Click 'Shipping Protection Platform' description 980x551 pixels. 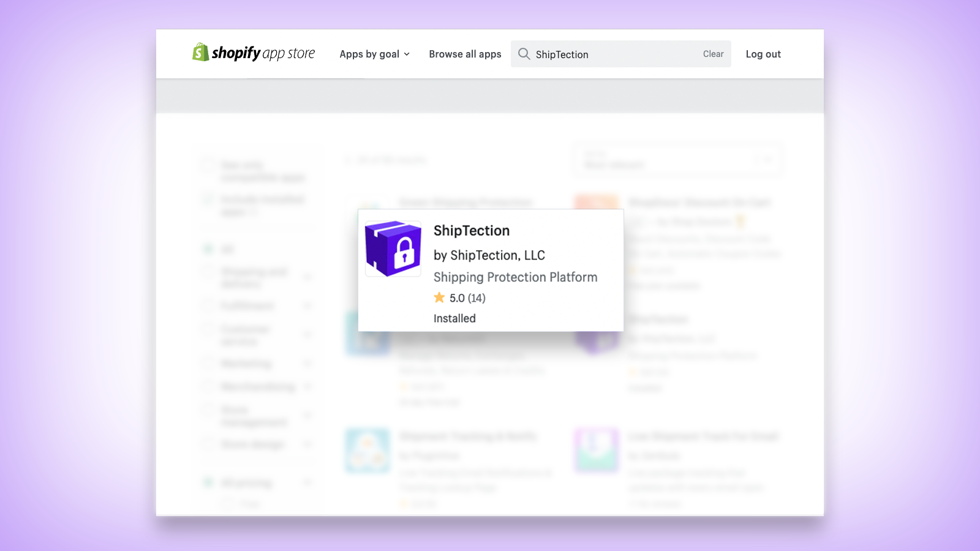(515, 277)
